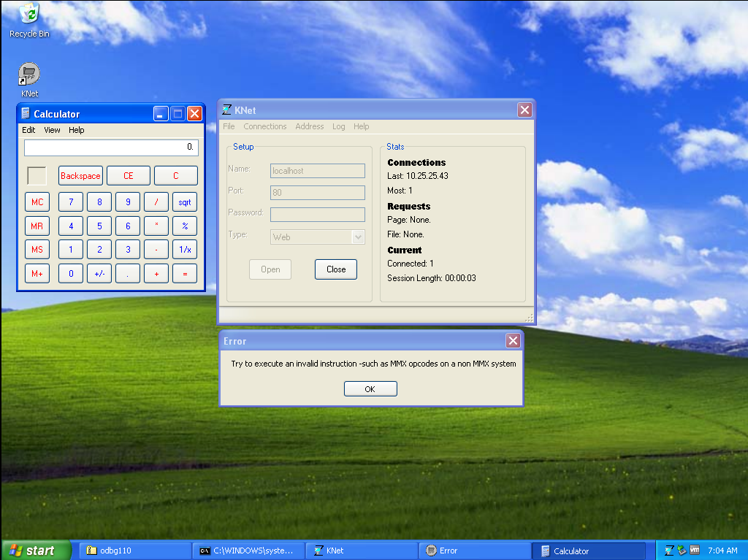748x560 pixels.
Task: Click digit 9 in Calculator
Action: (x=128, y=202)
